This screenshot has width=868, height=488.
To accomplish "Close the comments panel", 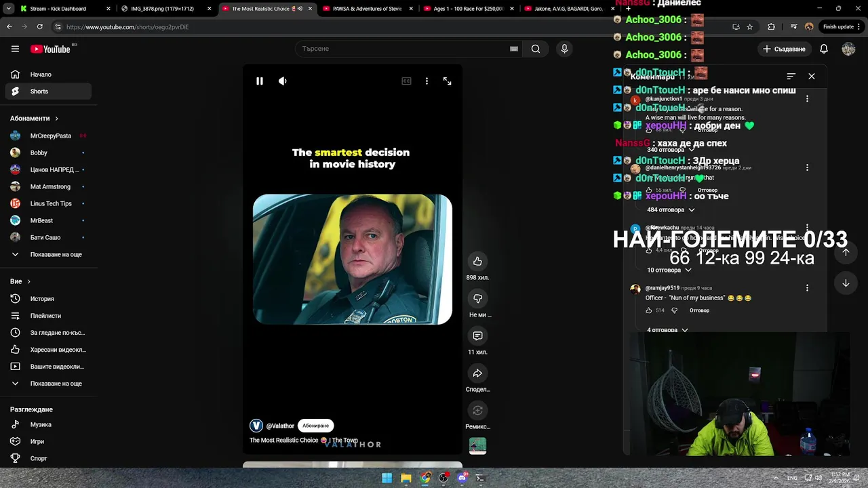I will coord(812,77).
